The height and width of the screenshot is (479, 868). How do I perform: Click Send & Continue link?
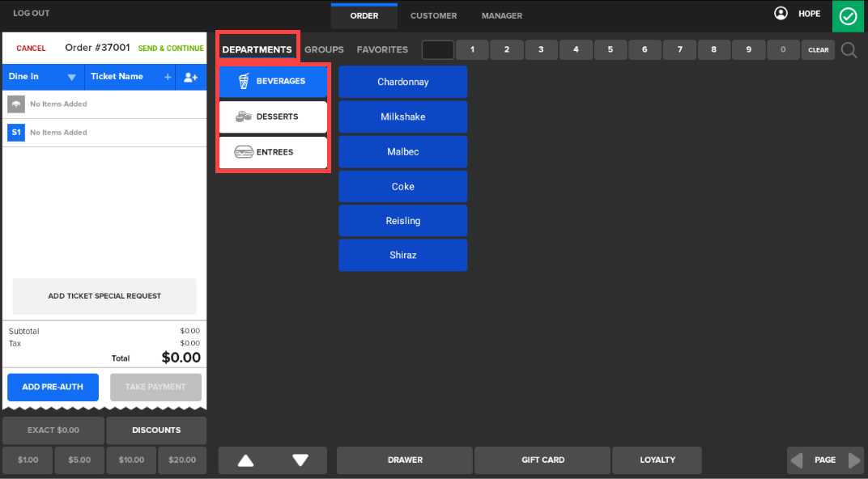[x=170, y=49]
